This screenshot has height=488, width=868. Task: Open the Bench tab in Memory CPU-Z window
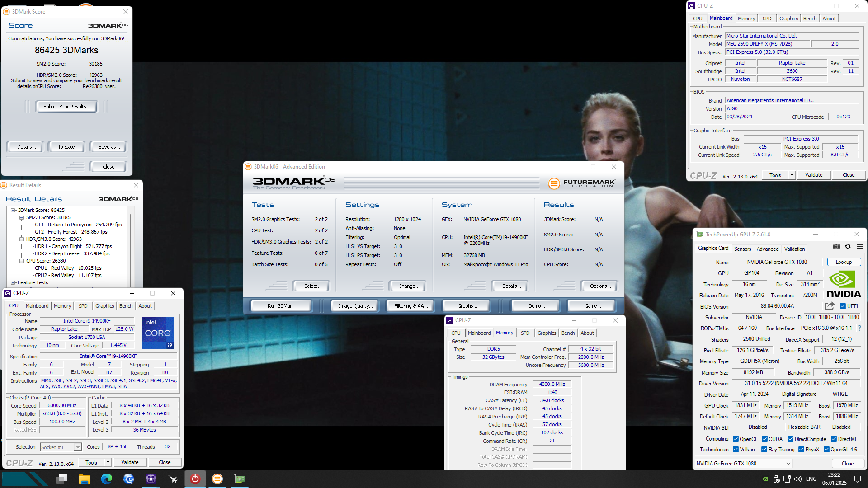pos(568,333)
